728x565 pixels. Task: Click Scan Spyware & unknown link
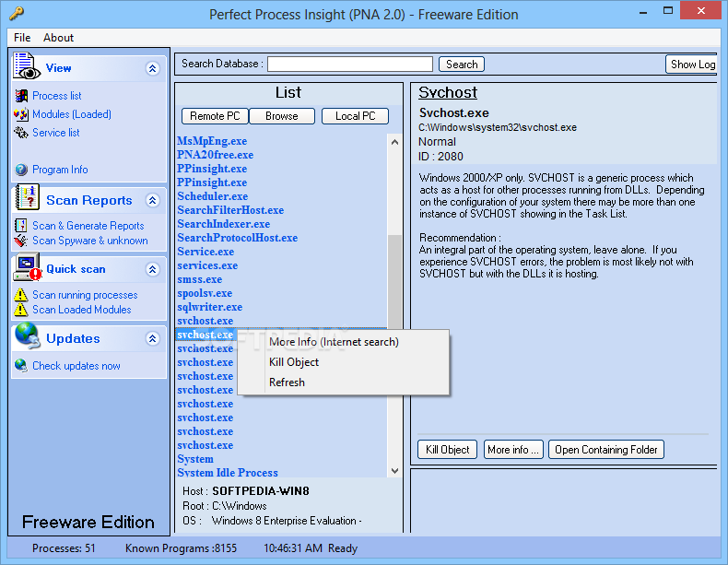(x=90, y=241)
